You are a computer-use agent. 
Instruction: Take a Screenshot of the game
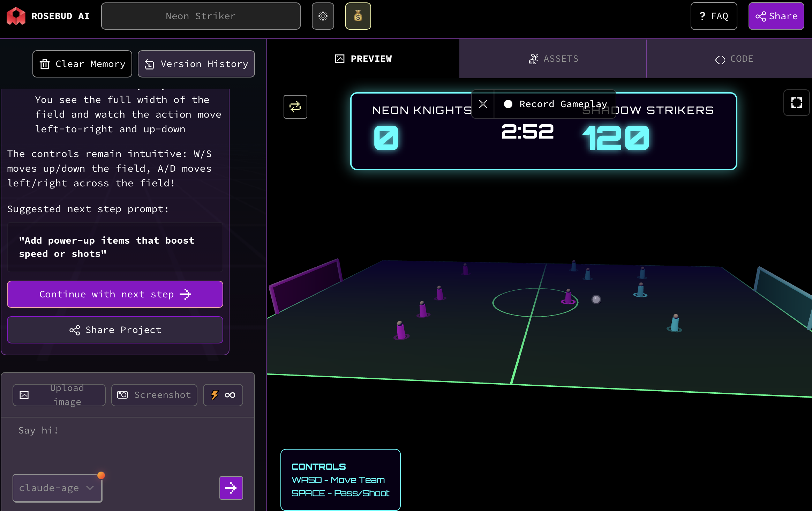pos(154,395)
